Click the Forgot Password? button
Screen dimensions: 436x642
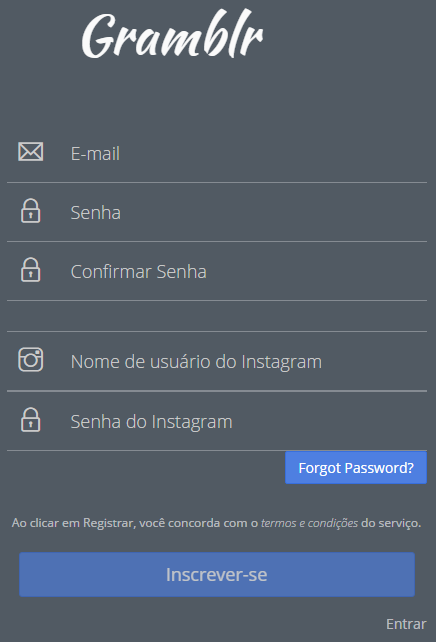(x=356, y=468)
